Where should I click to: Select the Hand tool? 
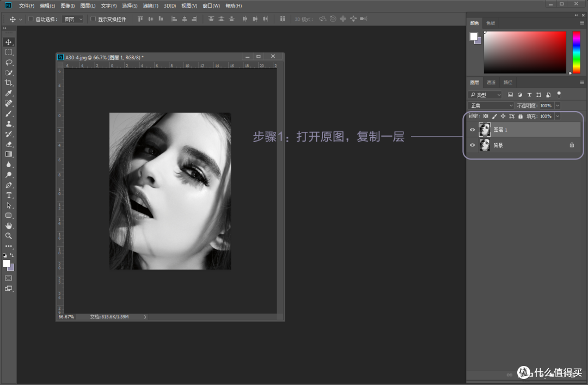pyautogui.click(x=8, y=225)
